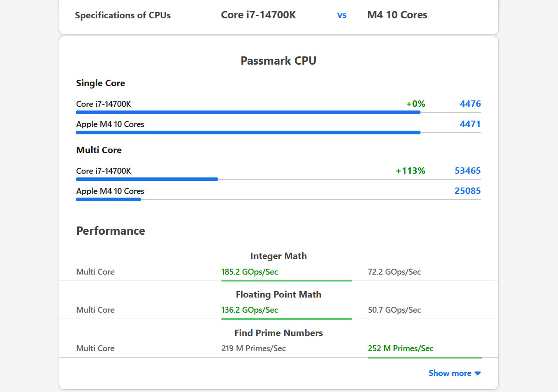This screenshot has height=392, width=558.
Task: Select the 252 M Primes/Sec value
Action: (400, 348)
